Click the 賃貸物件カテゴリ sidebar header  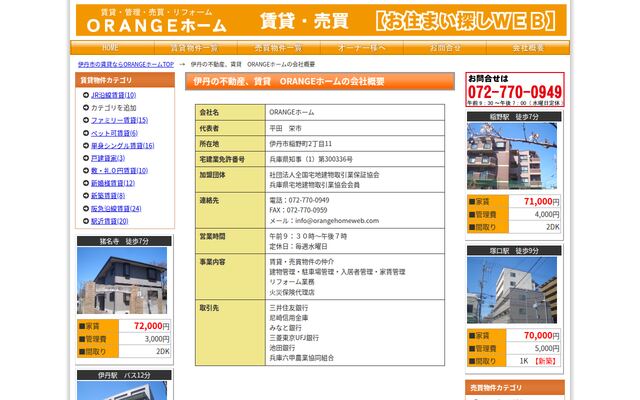coord(125,80)
